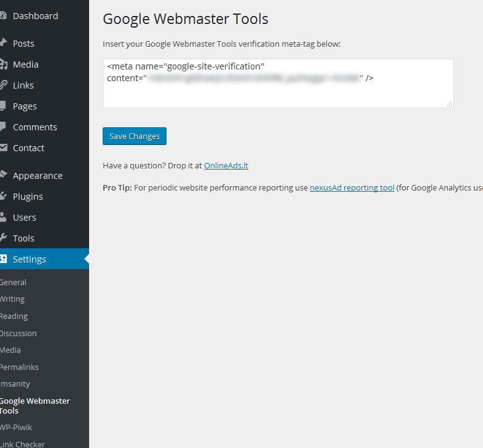The height and width of the screenshot is (448, 483).
Task: Open the Appearance menu
Action: 37,176
